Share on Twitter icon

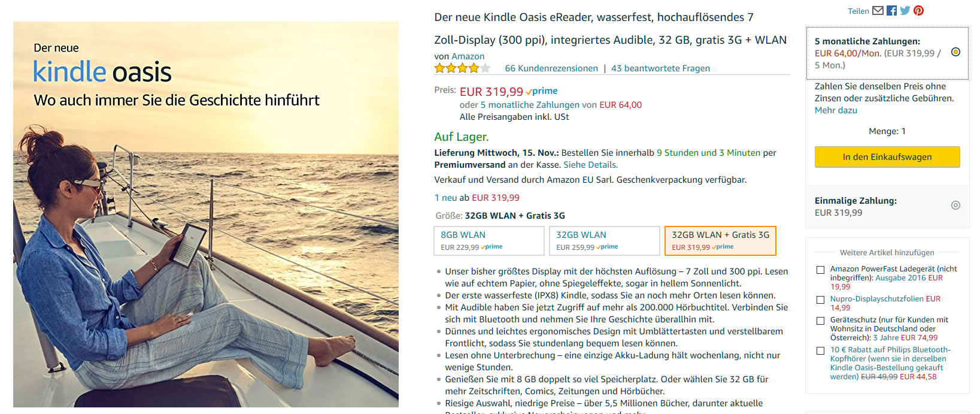pyautogui.click(x=905, y=10)
